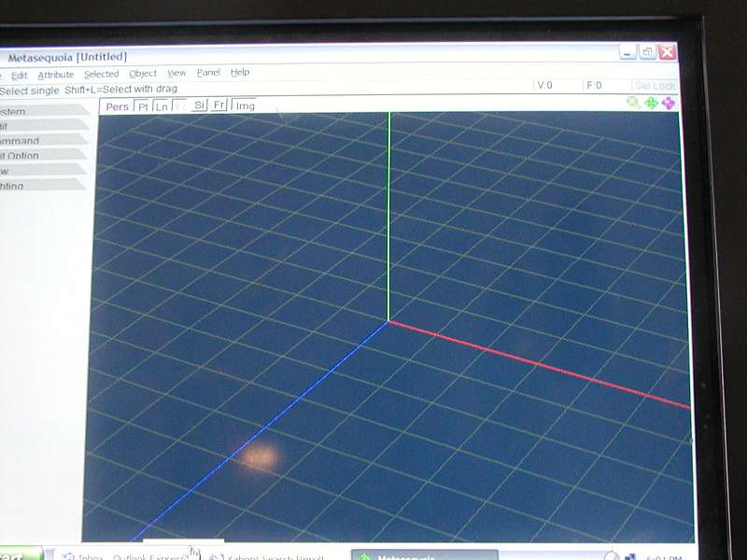
Task: Click the purple rotate view icon
Action: click(669, 104)
